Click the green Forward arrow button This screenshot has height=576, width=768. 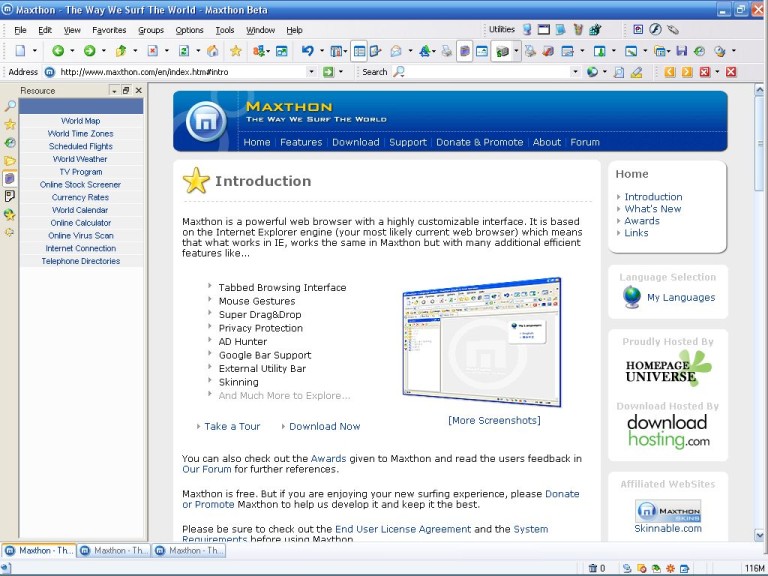click(89, 50)
